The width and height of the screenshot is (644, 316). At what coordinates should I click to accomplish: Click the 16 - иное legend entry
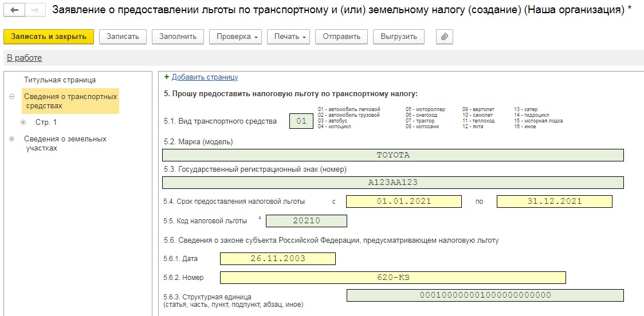pyautogui.click(x=525, y=127)
